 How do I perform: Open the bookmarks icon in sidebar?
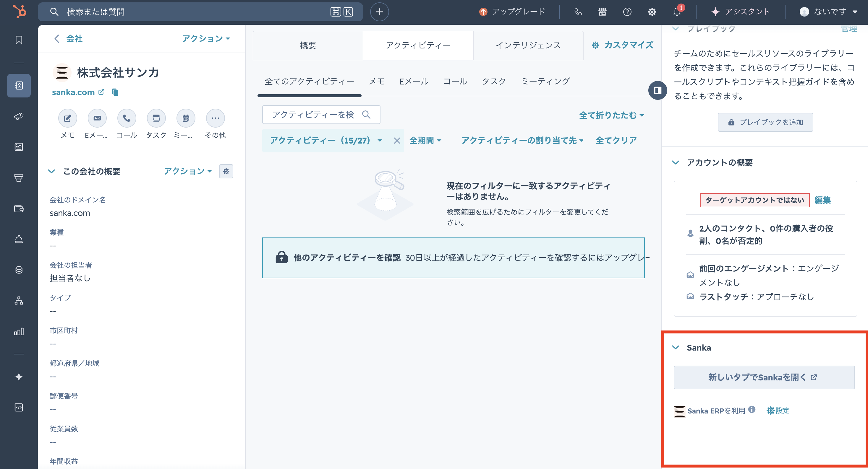pos(19,40)
